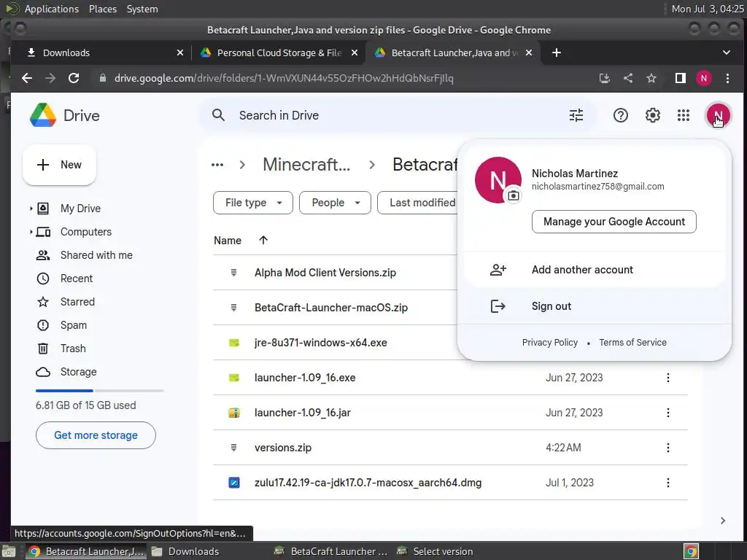The width and height of the screenshot is (747, 560).
Task: Open Trash in sidebar
Action: coord(73,349)
